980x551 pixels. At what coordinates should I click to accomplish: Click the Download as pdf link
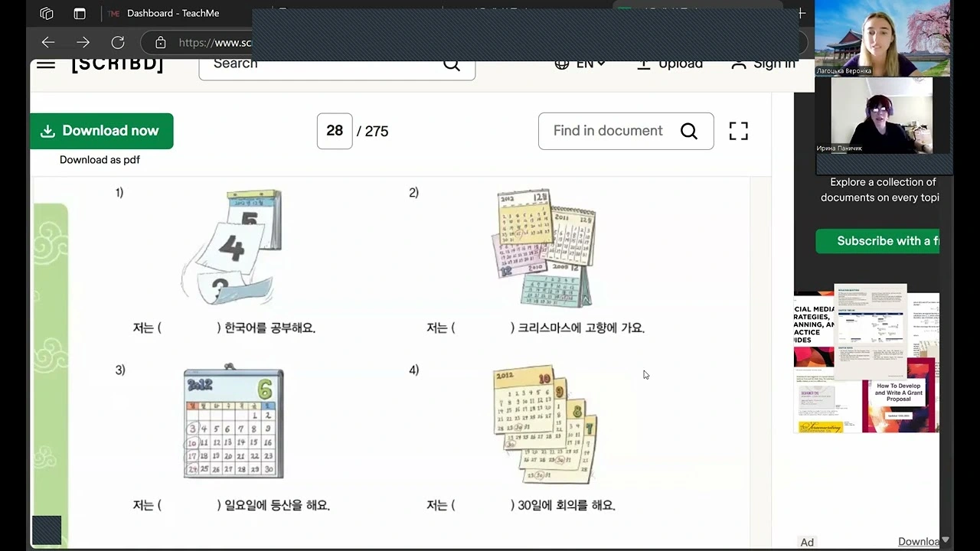click(x=100, y=159)
